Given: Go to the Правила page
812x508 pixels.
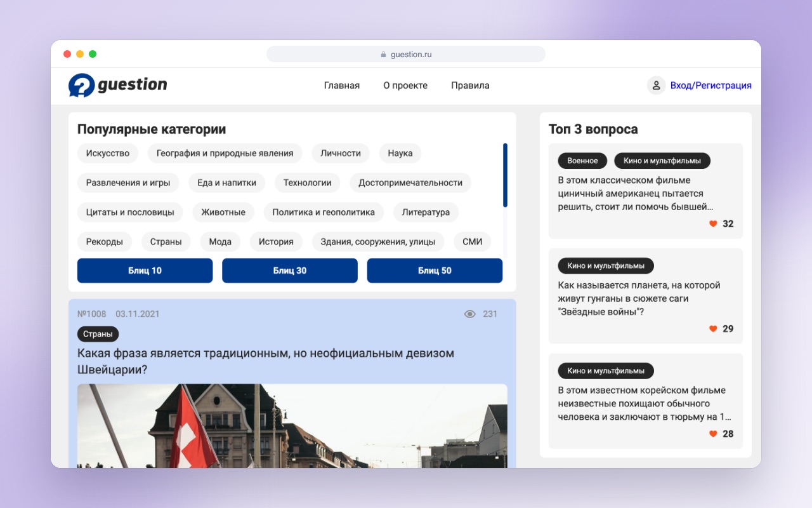Looking at the screenshot, I should pos(470,86).
